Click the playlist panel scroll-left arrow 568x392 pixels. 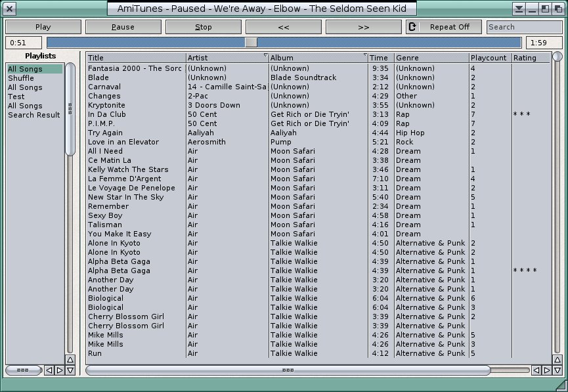(x=49, y=370)
